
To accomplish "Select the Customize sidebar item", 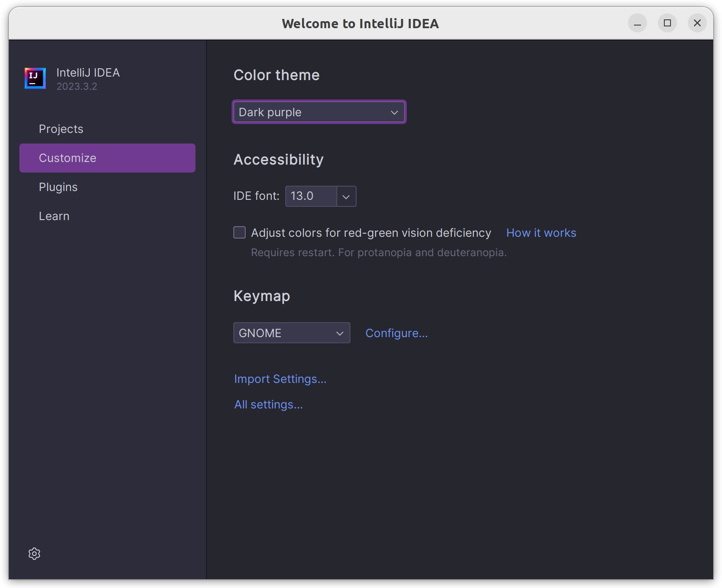I will (107, 158).
